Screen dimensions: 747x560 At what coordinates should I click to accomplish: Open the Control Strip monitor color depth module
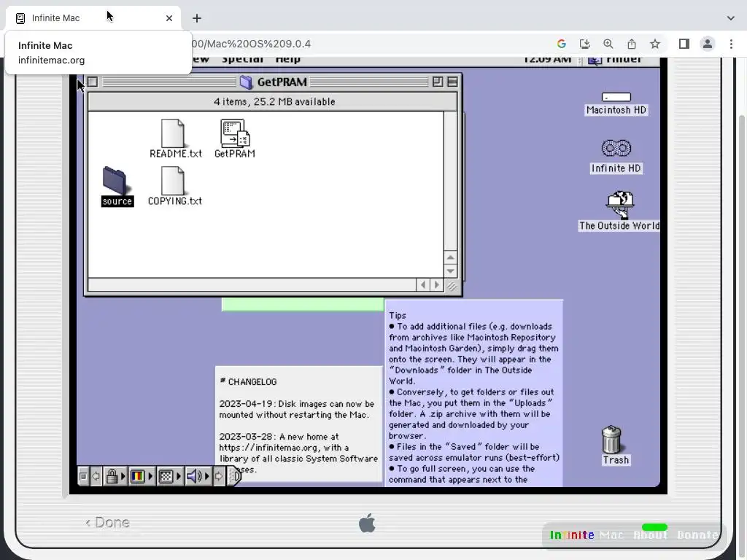click(138, 476)
